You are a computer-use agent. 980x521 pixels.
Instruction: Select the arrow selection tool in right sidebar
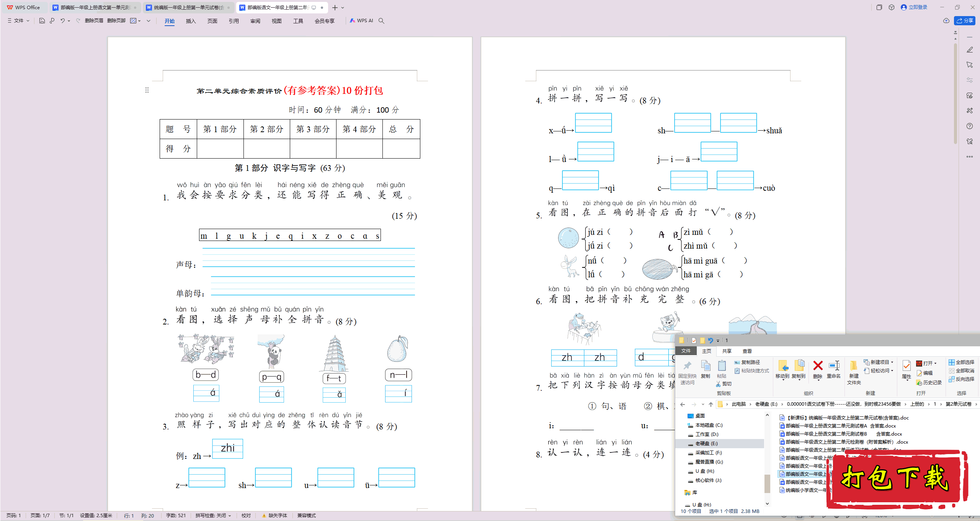point(970,65)
